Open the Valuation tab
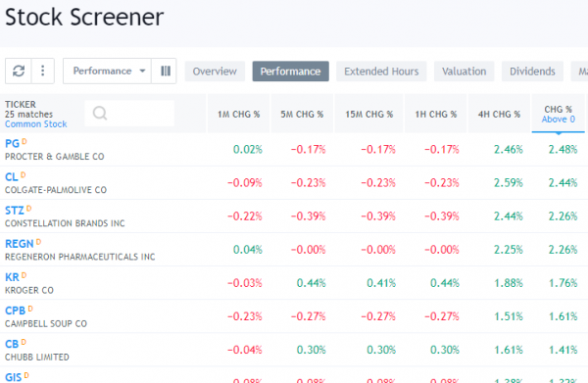This screenshot has height=383, width=588. (x=464, y=72)
